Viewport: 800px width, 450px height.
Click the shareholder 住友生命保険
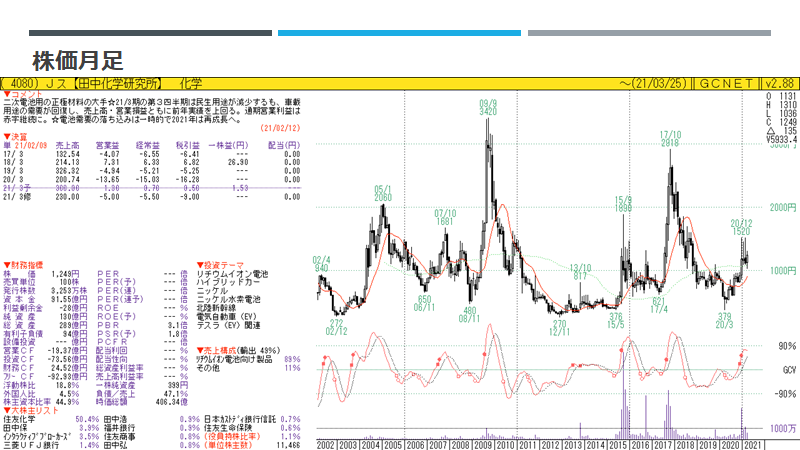(228, 428)
